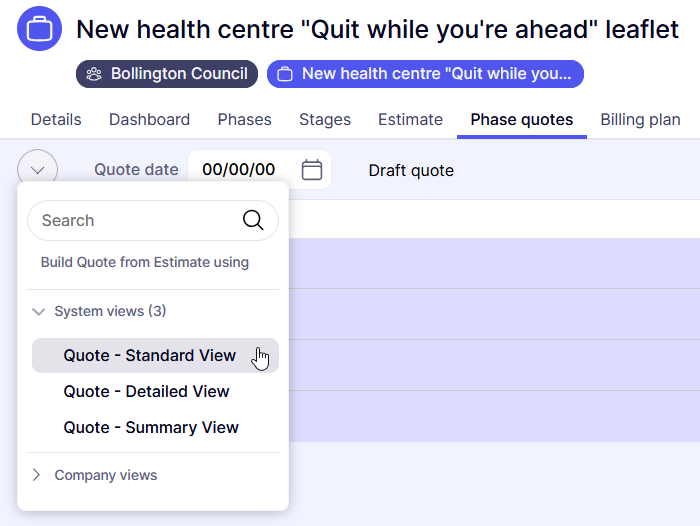Image resolution: width=700 pixels, height=526 pixels.
Task: Open the calendar date picker icon
Action: [312, 170]
